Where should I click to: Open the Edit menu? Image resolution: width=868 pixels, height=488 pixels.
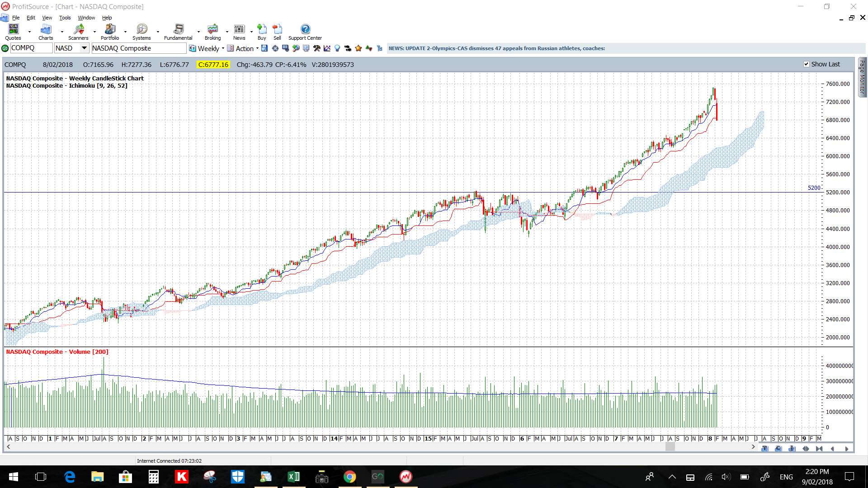31,18
